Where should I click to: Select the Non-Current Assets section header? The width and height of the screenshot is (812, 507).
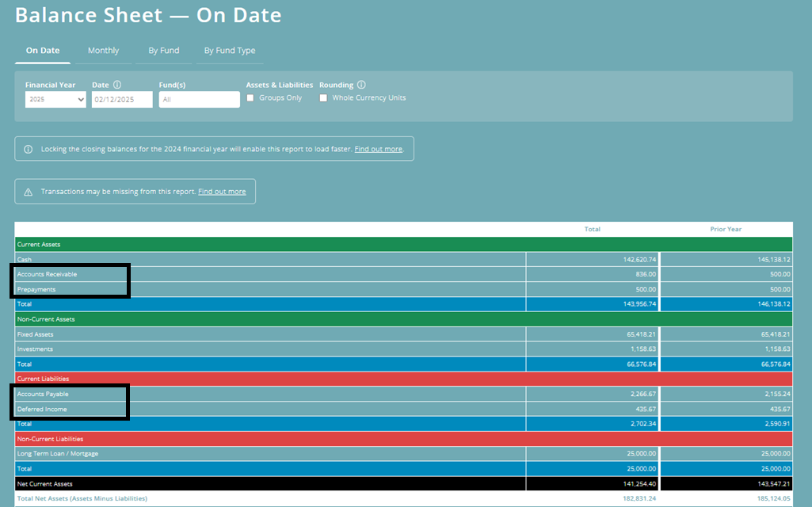[x=403, y=319]
